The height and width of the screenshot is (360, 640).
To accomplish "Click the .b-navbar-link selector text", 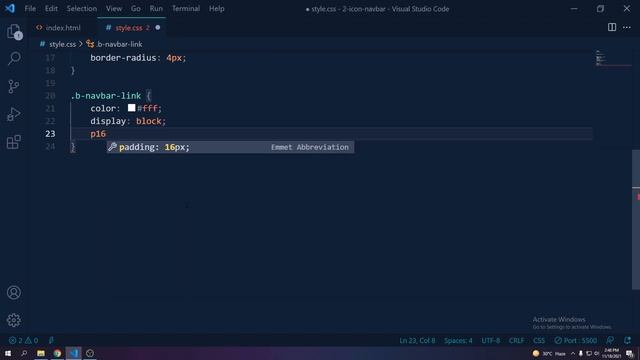I will point(106,96).
